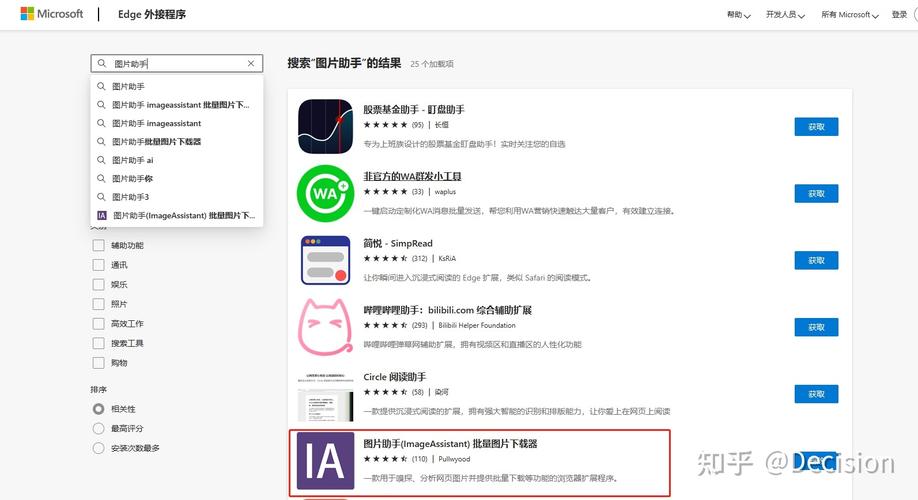
Task: Click publisher name KsRiA
Action: click(x=447, y=258)
